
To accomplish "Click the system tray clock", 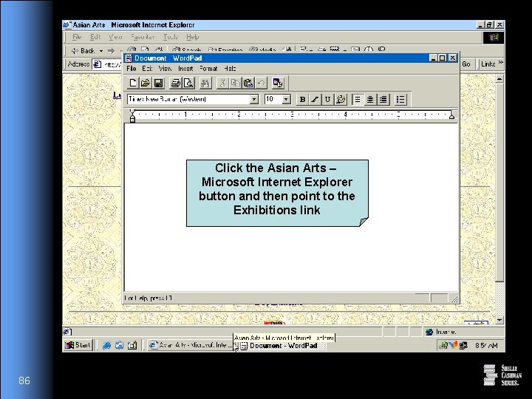I will tap(486, 345).
